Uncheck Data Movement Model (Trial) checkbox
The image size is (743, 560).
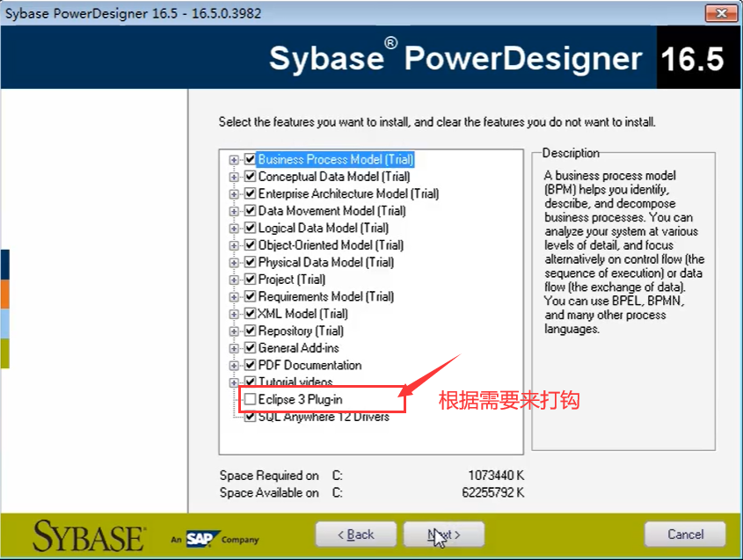(251, 211)
